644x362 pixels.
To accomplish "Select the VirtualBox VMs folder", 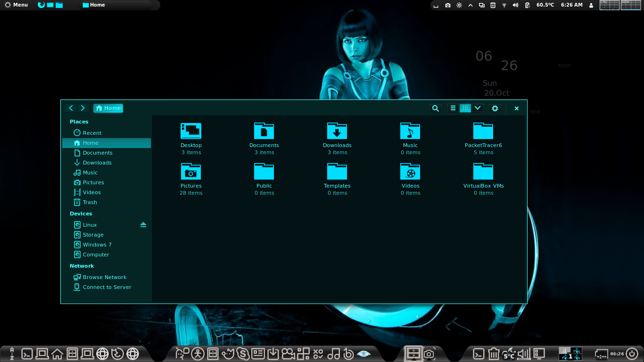I will (x=483, y=172).
